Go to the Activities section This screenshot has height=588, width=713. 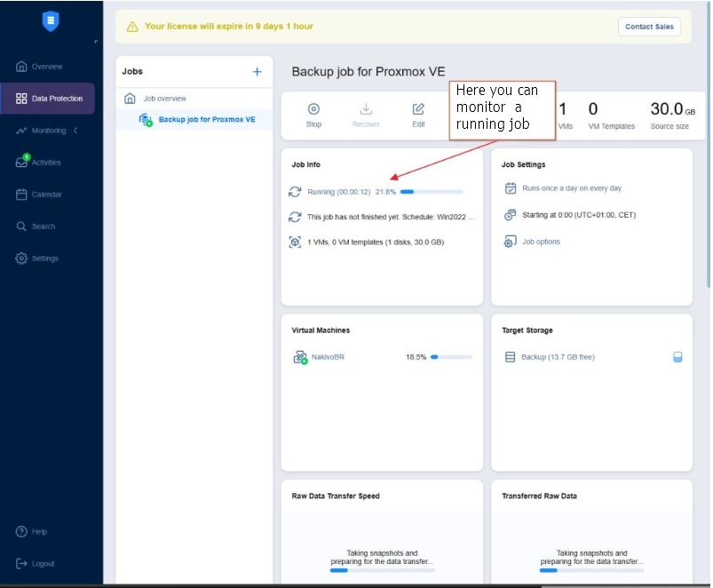[x=46, y=163]
